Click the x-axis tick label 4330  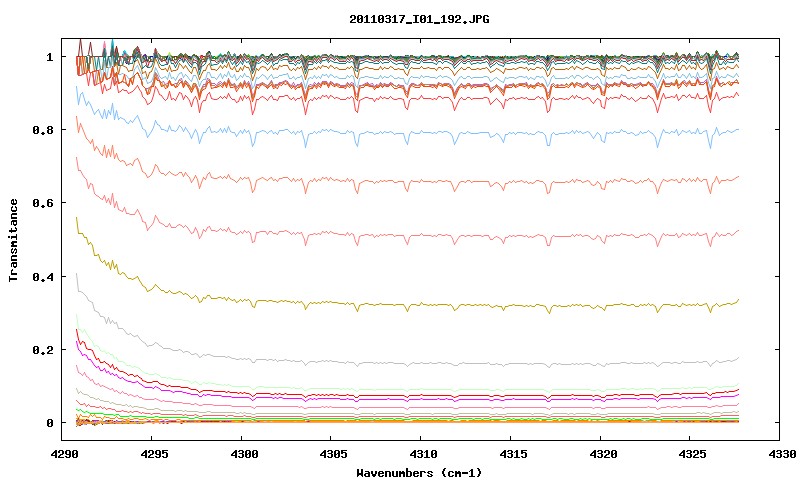[x=782, y=454]
